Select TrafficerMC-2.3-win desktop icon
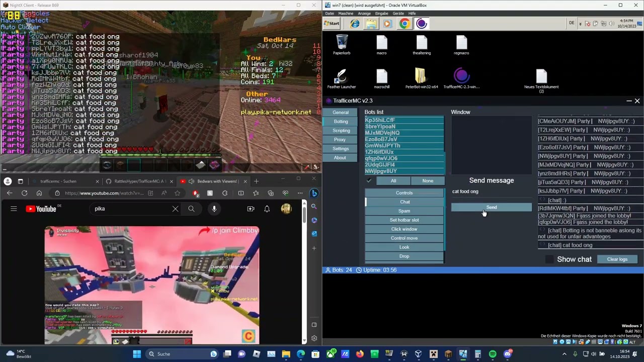Screen dimensions: 644x362 461,79
